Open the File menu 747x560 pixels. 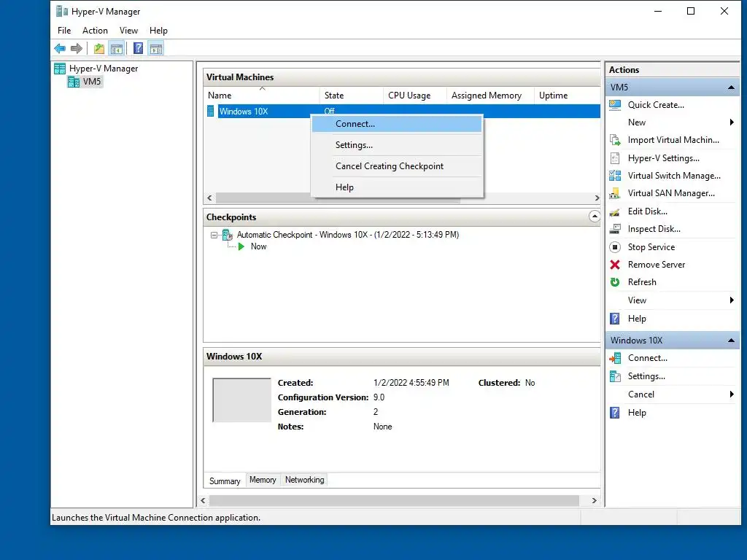pyautogui.click(x=64, y=31)
